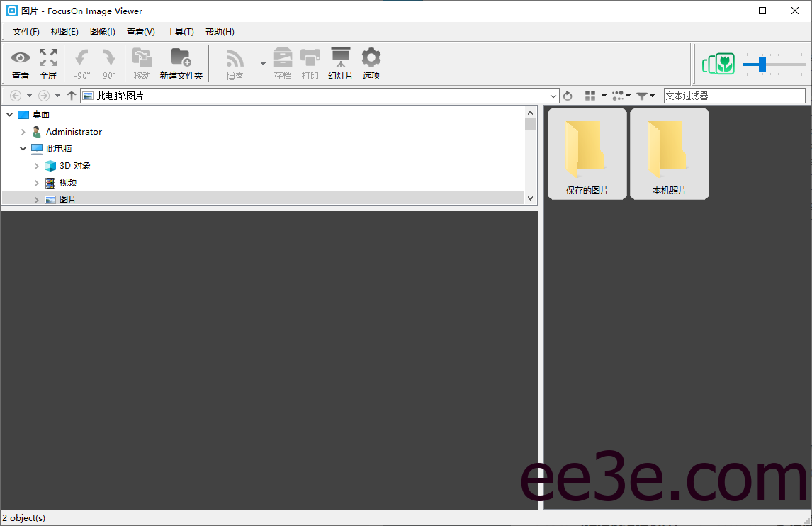812x526 pixels.
Task: Collapse the 此电脑 tree node
Action: (23, 148)
